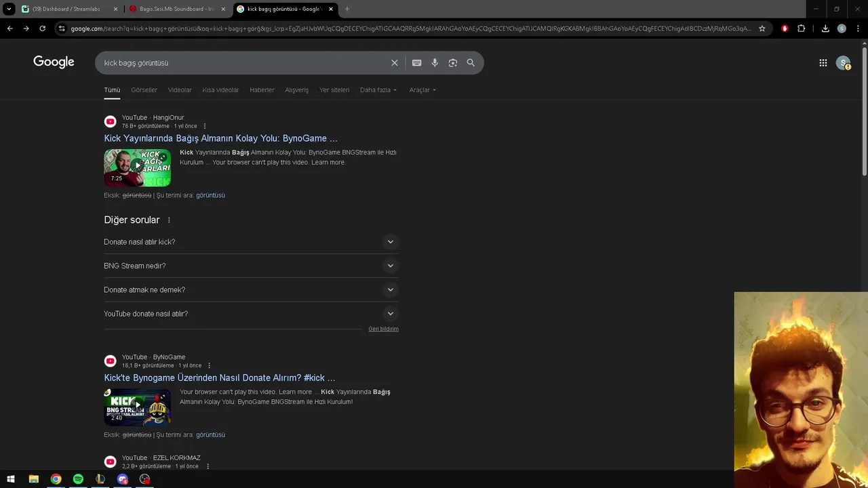Open the Chrome three-dot menu
The width and height of the screenshot is (868, 488).
[859, 28]
